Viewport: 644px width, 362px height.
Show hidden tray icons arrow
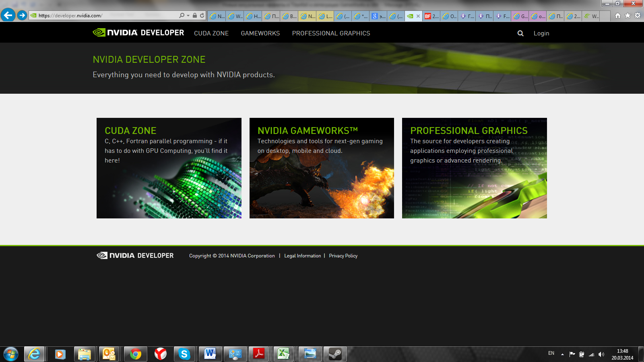[x=562, y=354]
